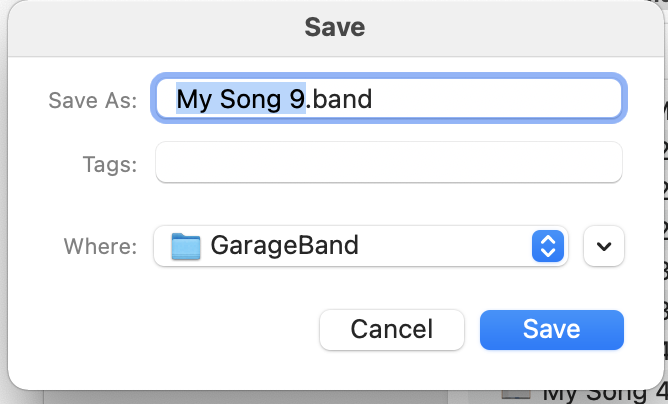Click the highlighted My Song 9 text
Screen dimensions: 668x404
pyautogui.click(x=240, y=100)
